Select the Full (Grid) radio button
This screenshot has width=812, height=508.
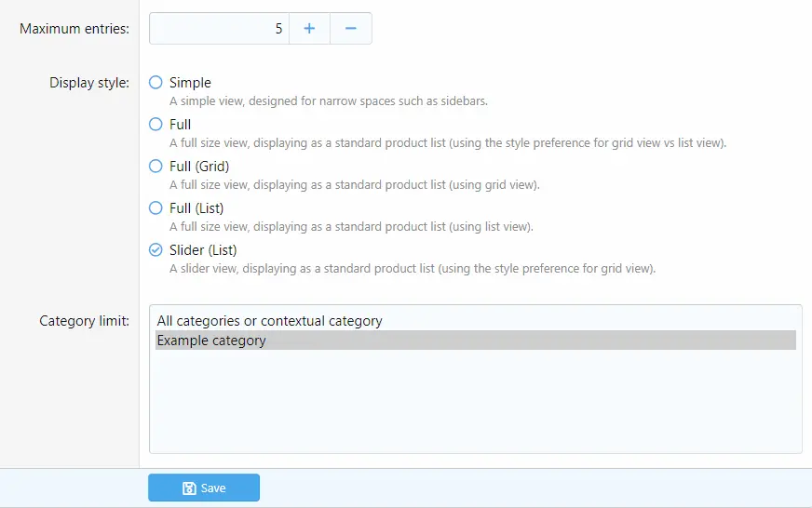(x=156, y=167)
